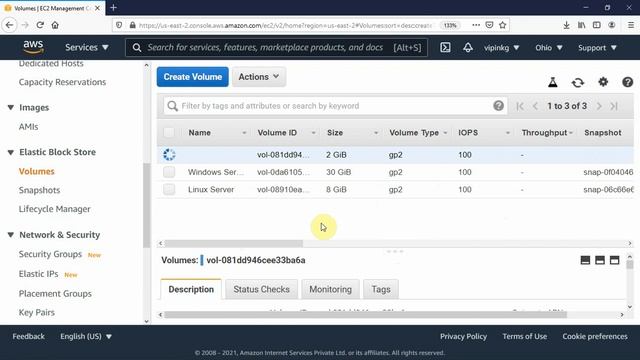Maximize the details pane layout
Image resolution: width=640 pixels, height=360 pixels.
[614, 260]
